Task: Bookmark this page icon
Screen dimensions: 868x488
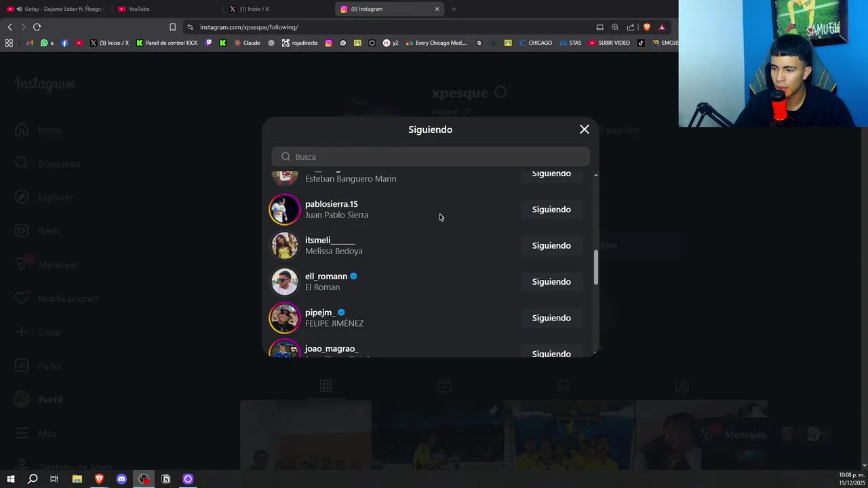Action: (x=172, y=27)
